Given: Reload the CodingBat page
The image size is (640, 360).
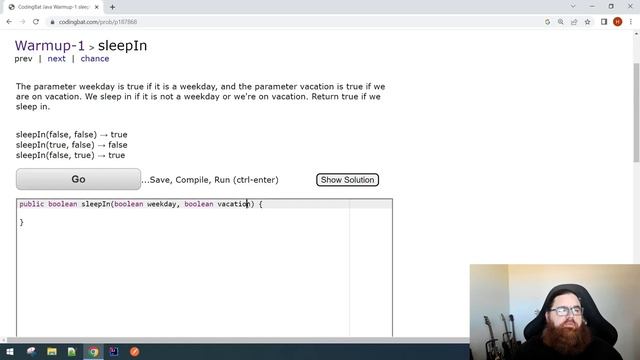Looking at the screenshot, I should (x=36, y=22).
